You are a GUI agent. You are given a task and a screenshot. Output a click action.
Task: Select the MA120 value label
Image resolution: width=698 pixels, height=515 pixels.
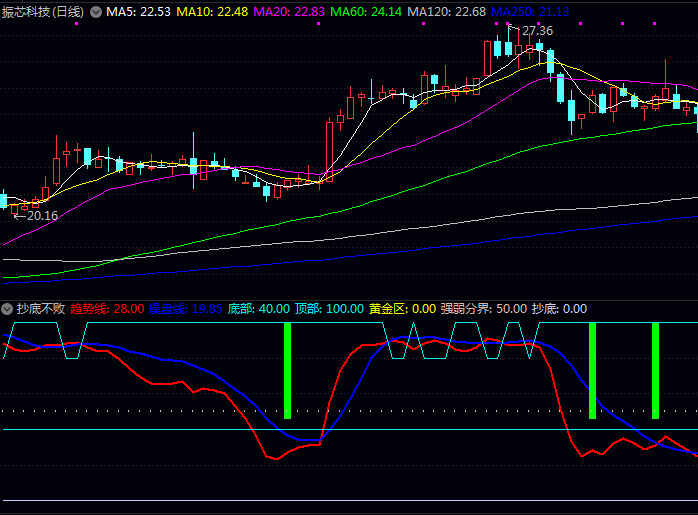click(446, 12)
